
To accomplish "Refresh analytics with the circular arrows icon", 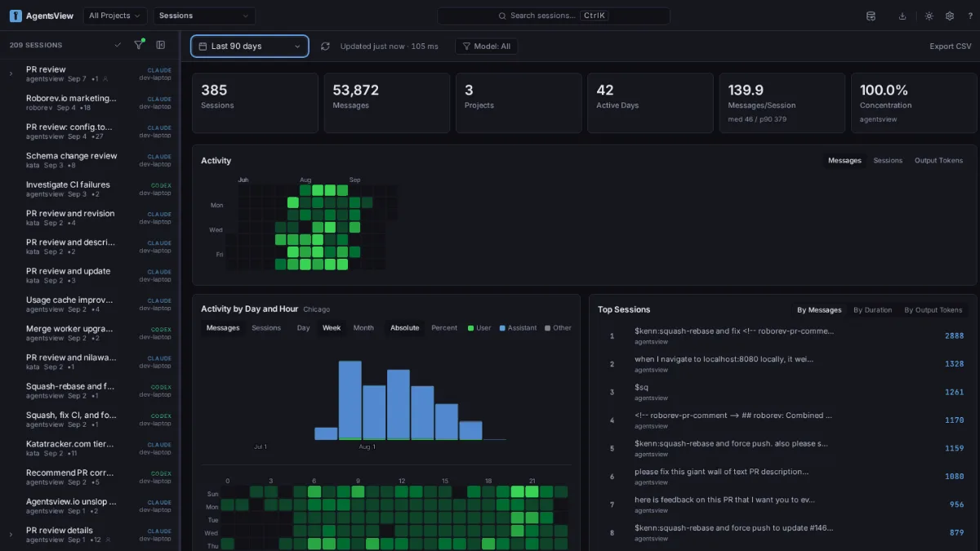I will coord(325,47).
